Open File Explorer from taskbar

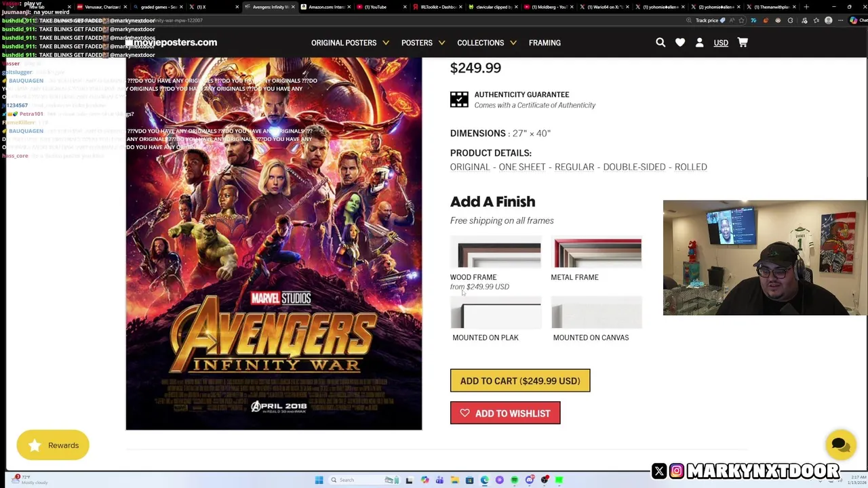(x=454, y=480)
